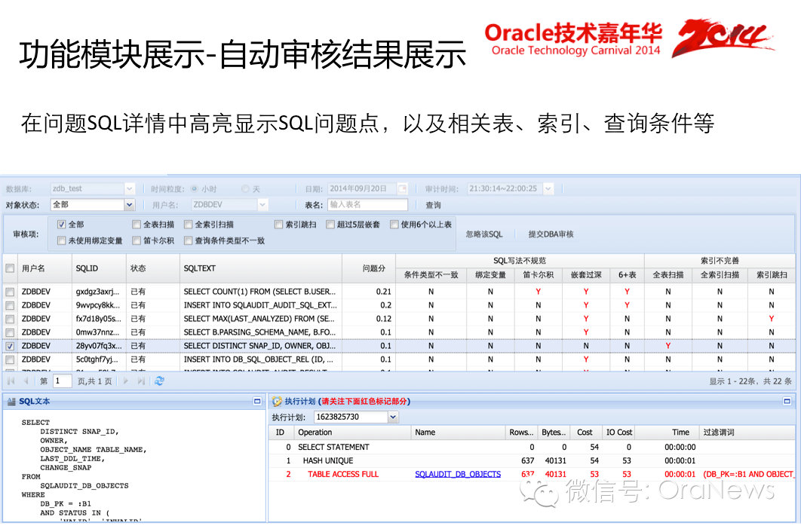This screenshot has height=532, width=801.
Task: Click the 查询 button
Action: pos(433,205)
